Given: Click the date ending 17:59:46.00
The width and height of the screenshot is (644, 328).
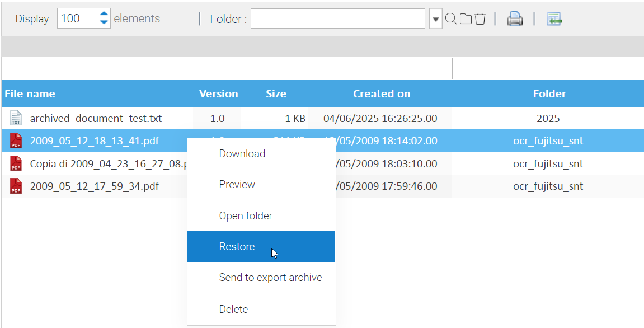Looking at the screenshot, I should [387, 186].
